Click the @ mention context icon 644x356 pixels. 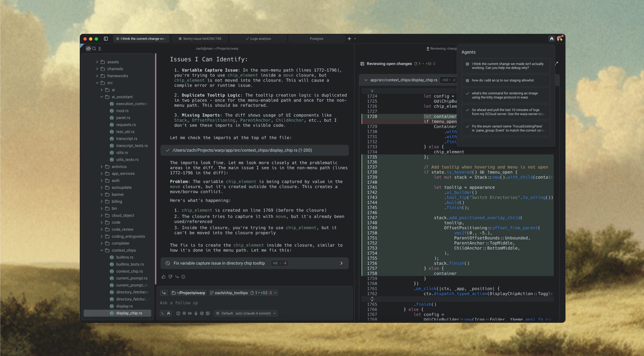(x=202, y=313)
